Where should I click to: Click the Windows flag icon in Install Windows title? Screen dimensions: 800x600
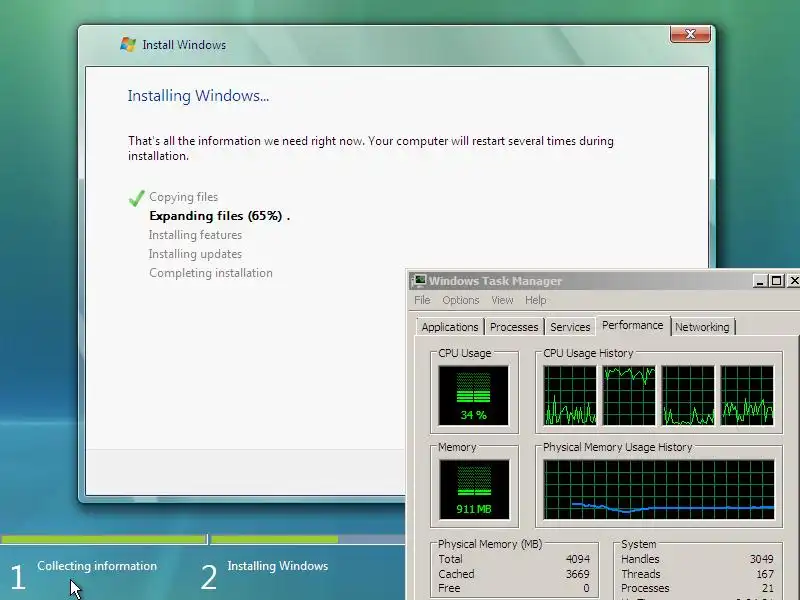128,44
